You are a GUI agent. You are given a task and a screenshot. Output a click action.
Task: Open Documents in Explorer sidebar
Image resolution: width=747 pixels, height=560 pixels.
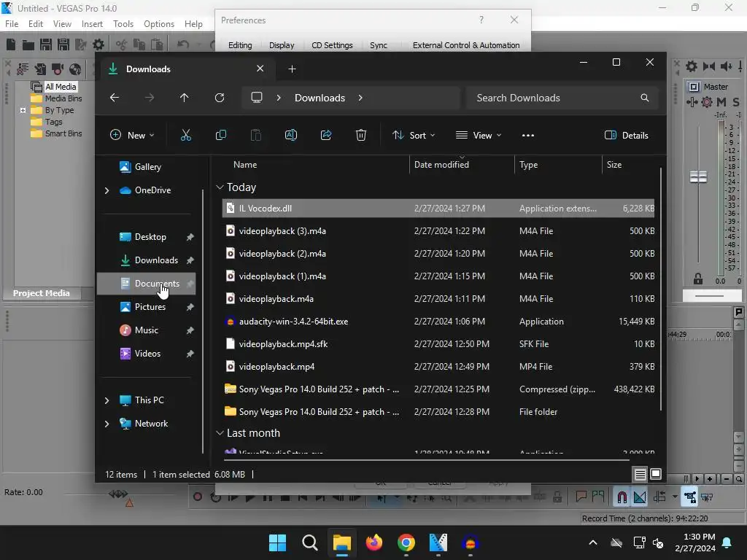[x=146, y=284]
